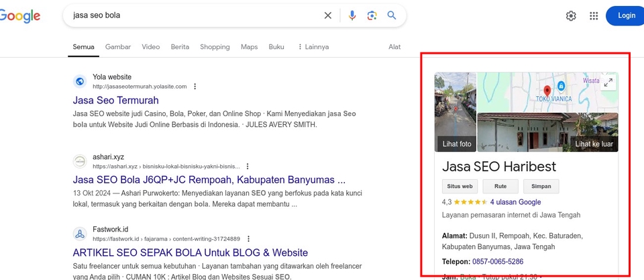Switch to the Shopping tab

215,47
